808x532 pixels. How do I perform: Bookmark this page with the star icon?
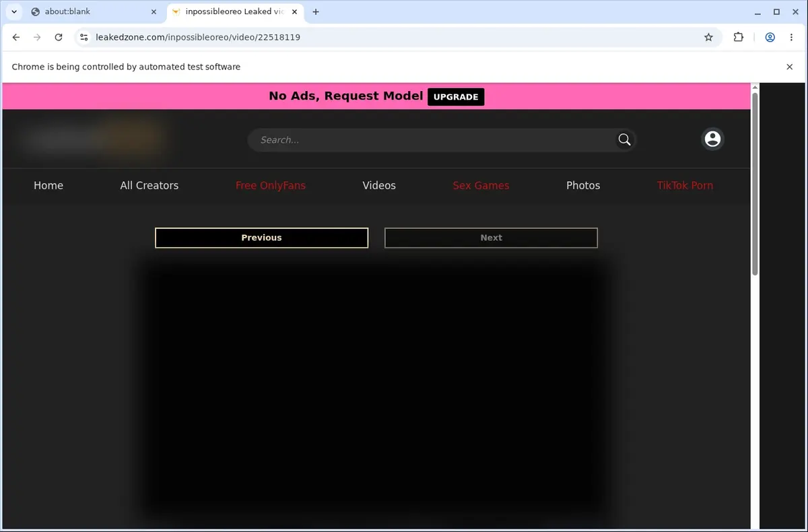coord(708,38)
